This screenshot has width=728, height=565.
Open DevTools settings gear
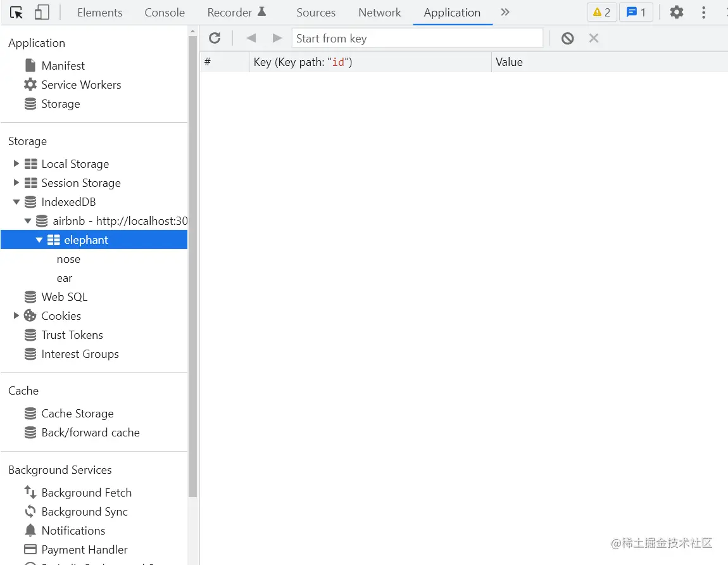pyautogui.click(x=677, y=13)
